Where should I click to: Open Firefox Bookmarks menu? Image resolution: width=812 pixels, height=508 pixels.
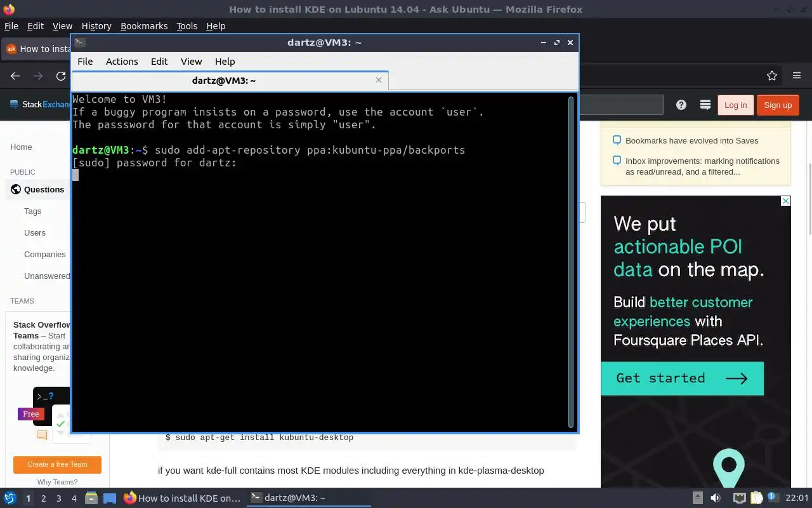coord(144,26)
